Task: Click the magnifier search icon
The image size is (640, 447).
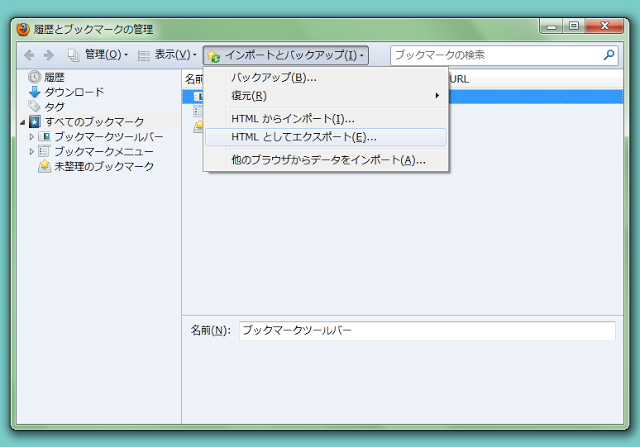Action: point(609,55)
